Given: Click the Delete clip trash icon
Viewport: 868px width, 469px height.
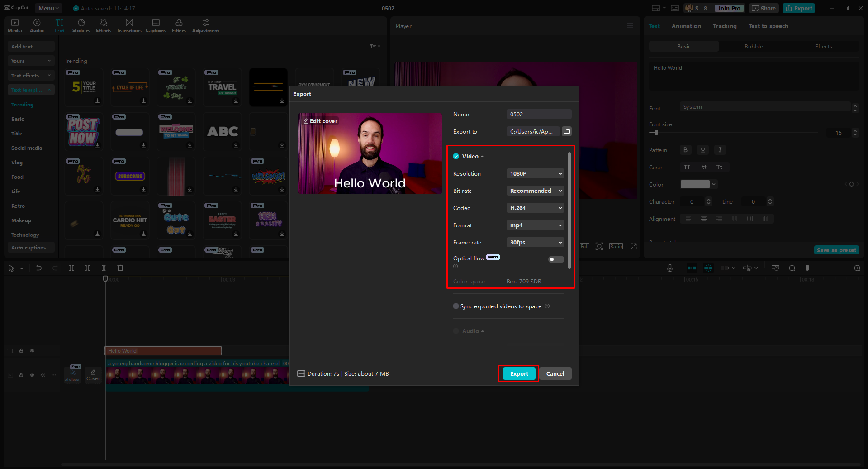Looking at the screenshot, I should pyautogui.click(x=120, y=268).
